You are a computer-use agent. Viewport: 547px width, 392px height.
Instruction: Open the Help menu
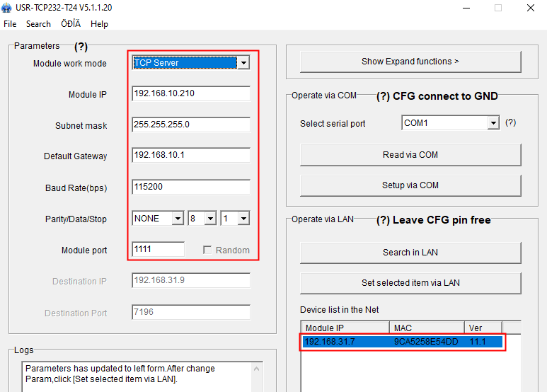pyautogui.click(x=99, y=23)
